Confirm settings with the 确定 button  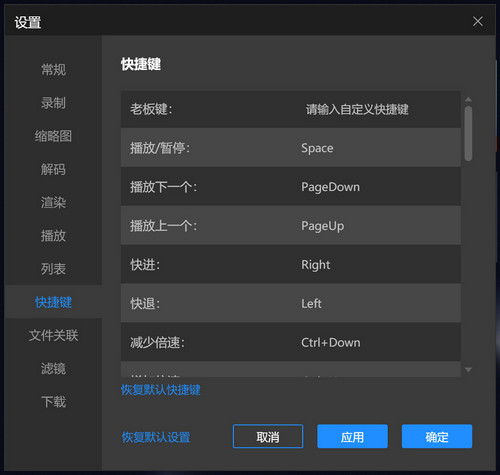(437, 436)
